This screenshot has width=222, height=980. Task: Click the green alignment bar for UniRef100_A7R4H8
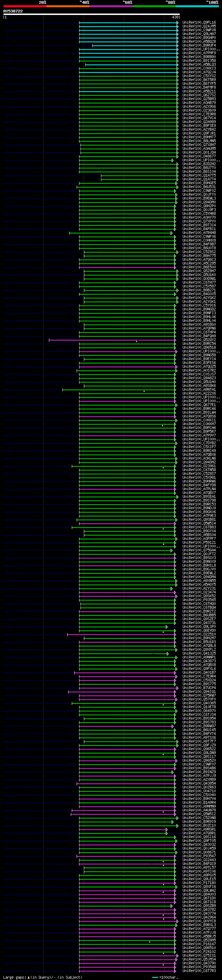click(121, 233)
